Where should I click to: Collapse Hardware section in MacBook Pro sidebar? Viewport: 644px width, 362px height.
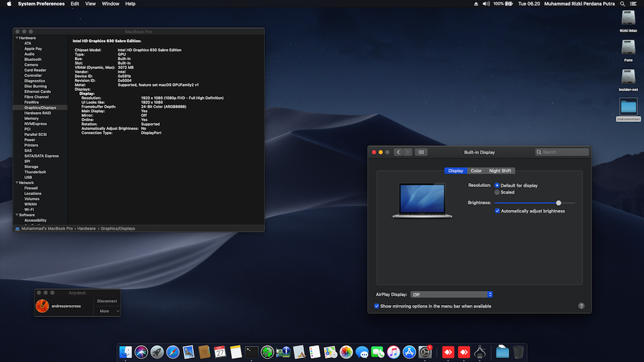pos(17,38)
